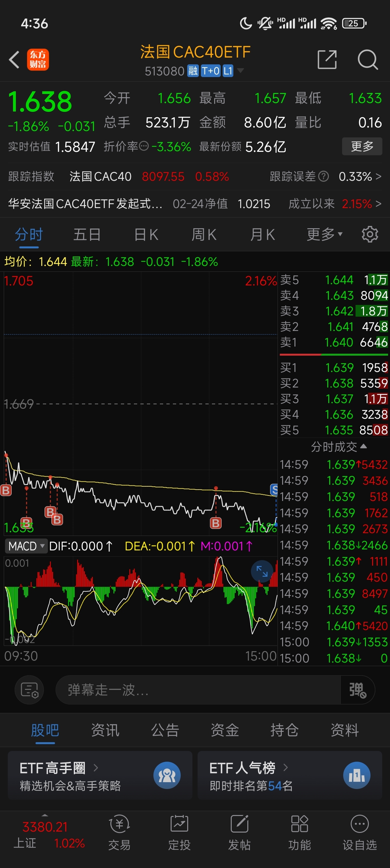Expand 成立以来 2.15% chevron
Viewport: 390px width, 868px height.
(x=379, y=204)
